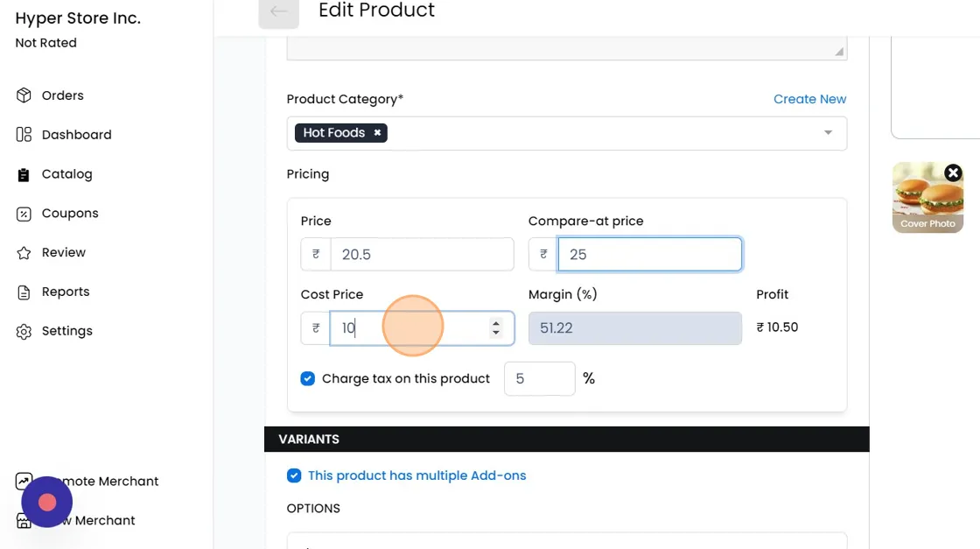This screenshot has height=549, width=980.
Task: Click Create New category link
Action: click(809, 99)
